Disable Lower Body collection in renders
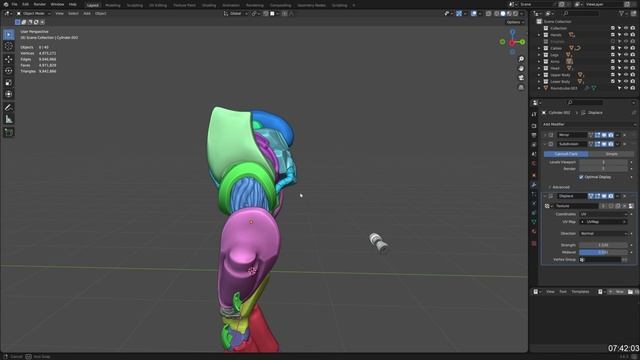The height and width of the screenshot is (360, 640). click(633, 82)
